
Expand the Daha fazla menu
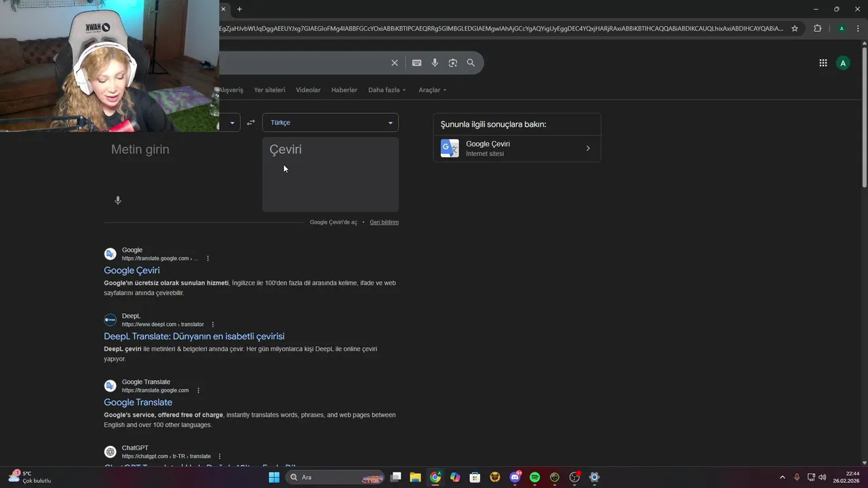click(387, 90)
